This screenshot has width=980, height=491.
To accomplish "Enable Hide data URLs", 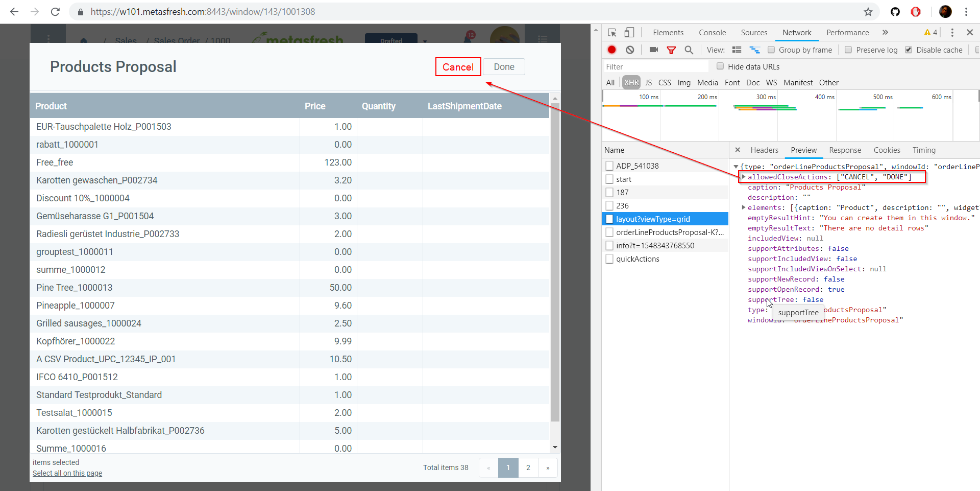I will pos(720,66).
